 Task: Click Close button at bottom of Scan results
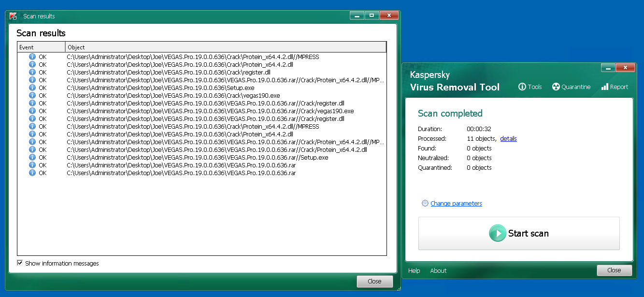click(374, 281)
